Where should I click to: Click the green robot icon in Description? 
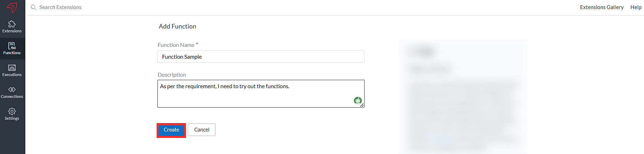(x=358, y=101)
